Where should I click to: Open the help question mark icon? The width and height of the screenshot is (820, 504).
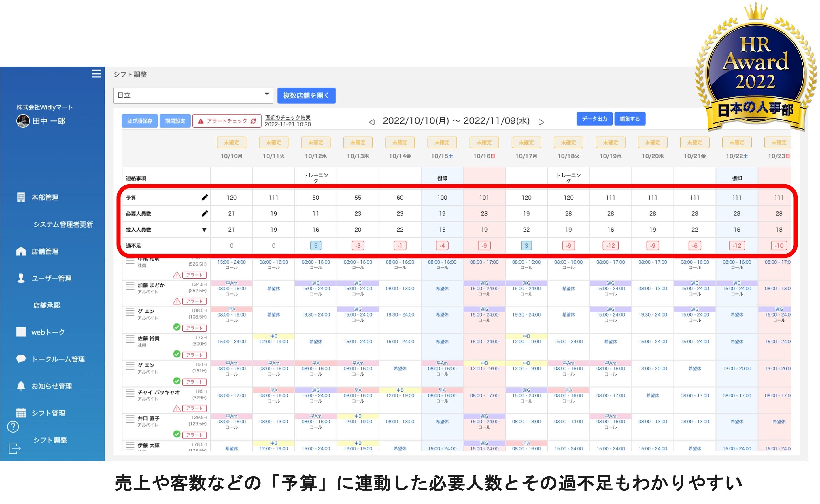point(13,427)
